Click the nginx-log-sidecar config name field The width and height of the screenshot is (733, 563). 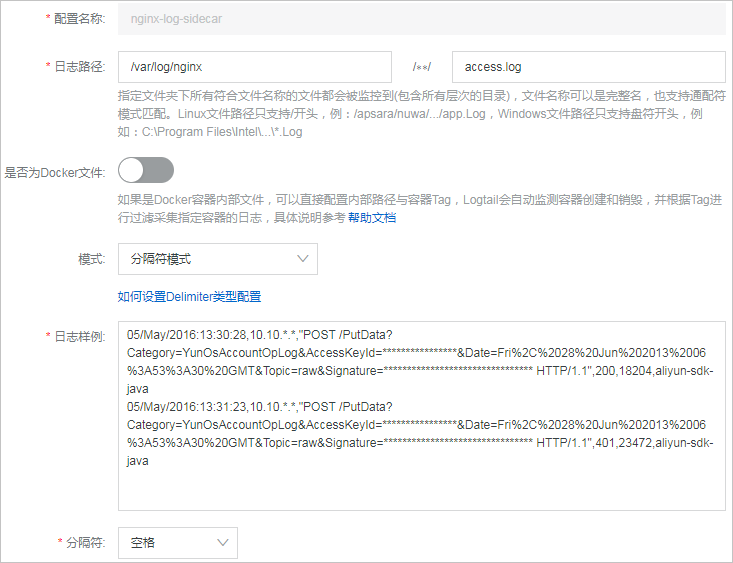(422, 19)
